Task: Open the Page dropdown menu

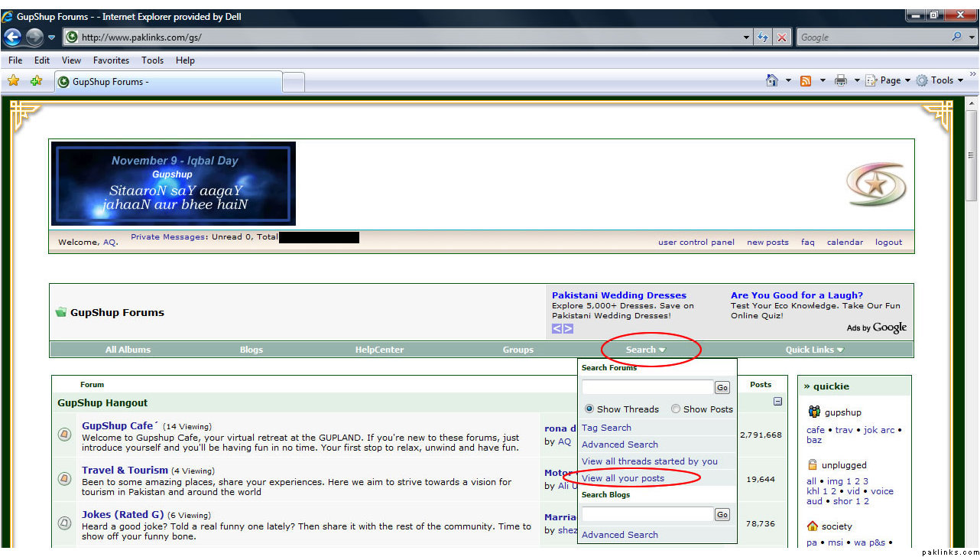Action: [x=889, y=80]
